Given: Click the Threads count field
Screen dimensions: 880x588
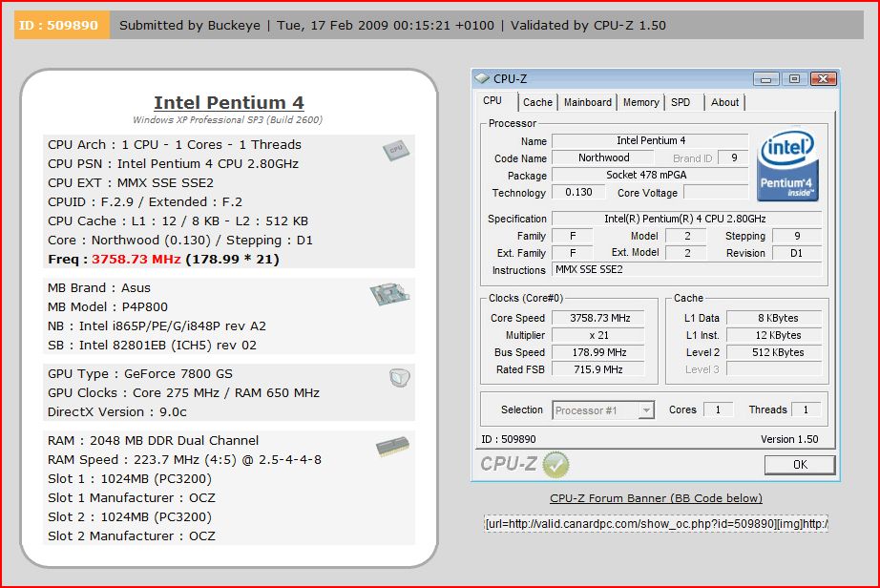Looking at the screenshot, I should click(x=806, y=410).
